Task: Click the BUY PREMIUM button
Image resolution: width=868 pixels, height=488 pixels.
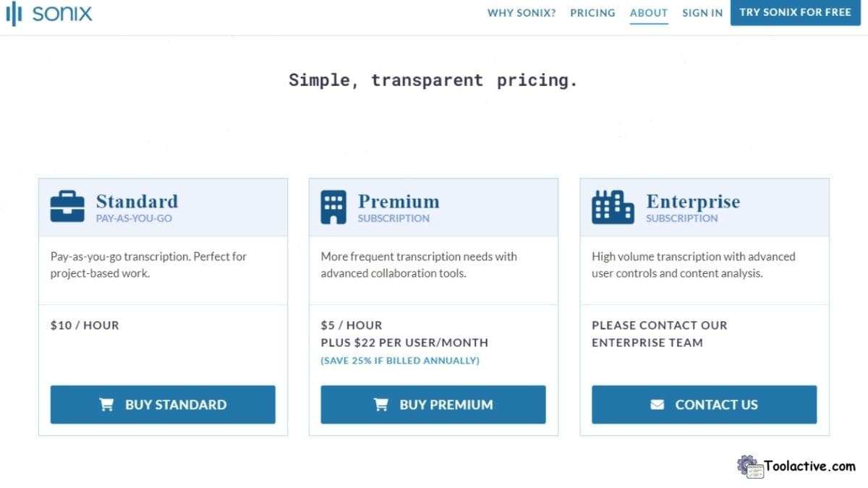Action: click(433, 405)
